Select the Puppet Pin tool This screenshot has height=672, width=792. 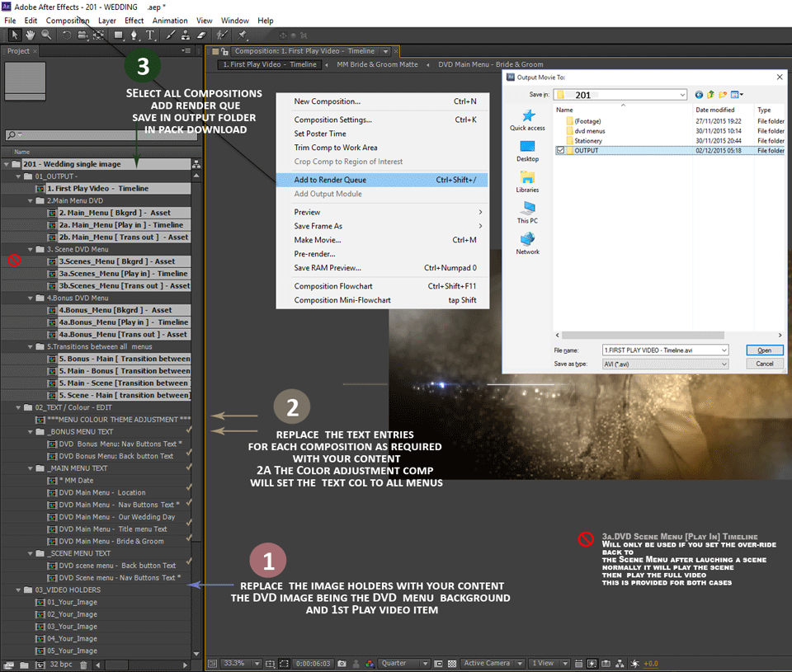coord(243,35)
